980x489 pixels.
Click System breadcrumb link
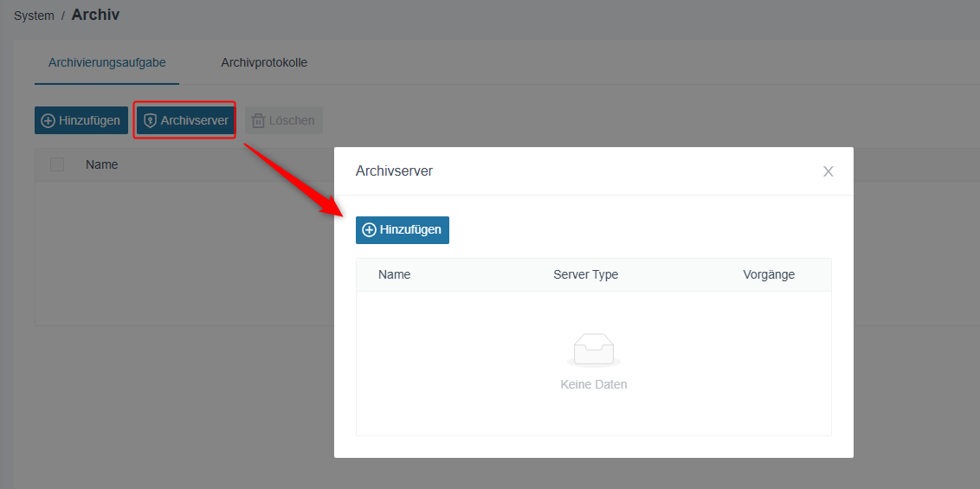(x=34, y=16)
